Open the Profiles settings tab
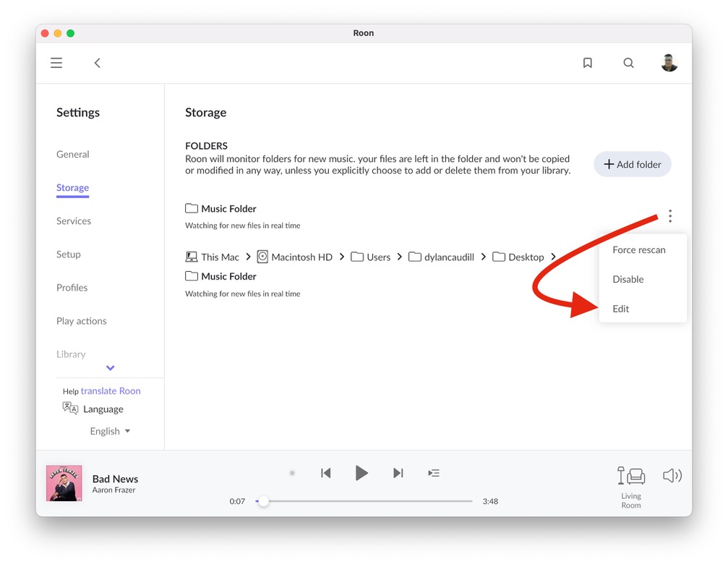This screenshot has width=728, height=564. click(x=72, y=288)
